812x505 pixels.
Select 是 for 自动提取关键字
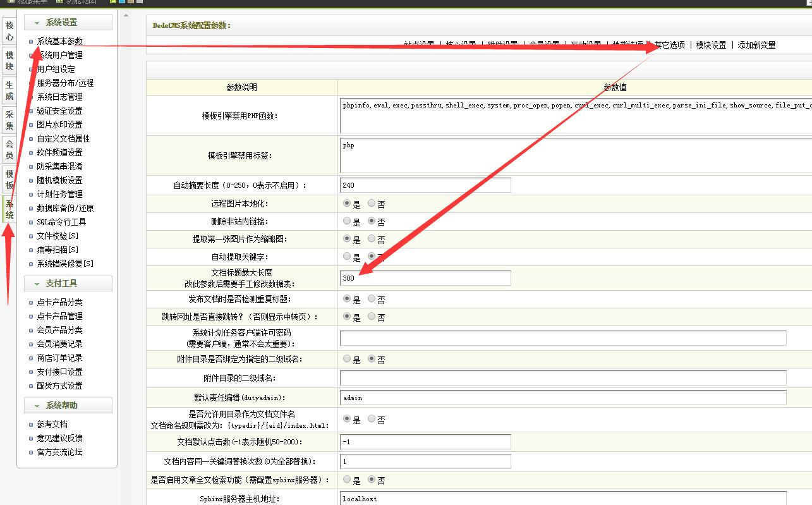click(x=347, y=257)
